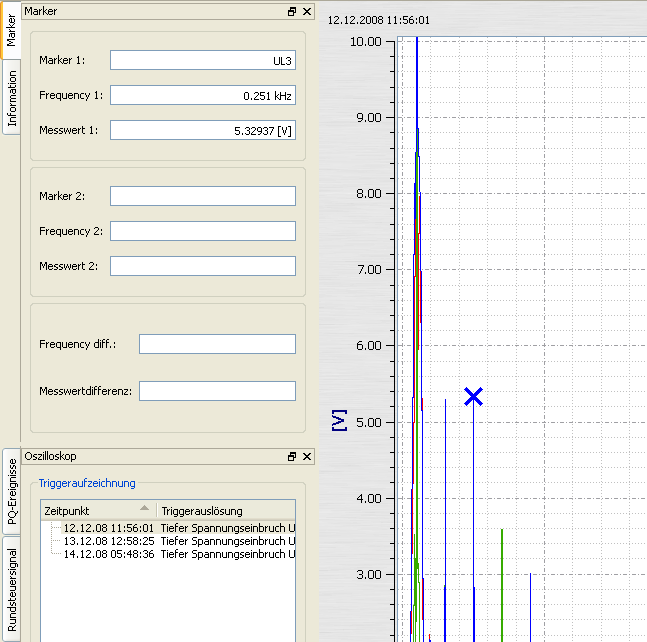Open the Rundsteuersignal side tab
The image size is (647, 642).
[x=12, y=589]
